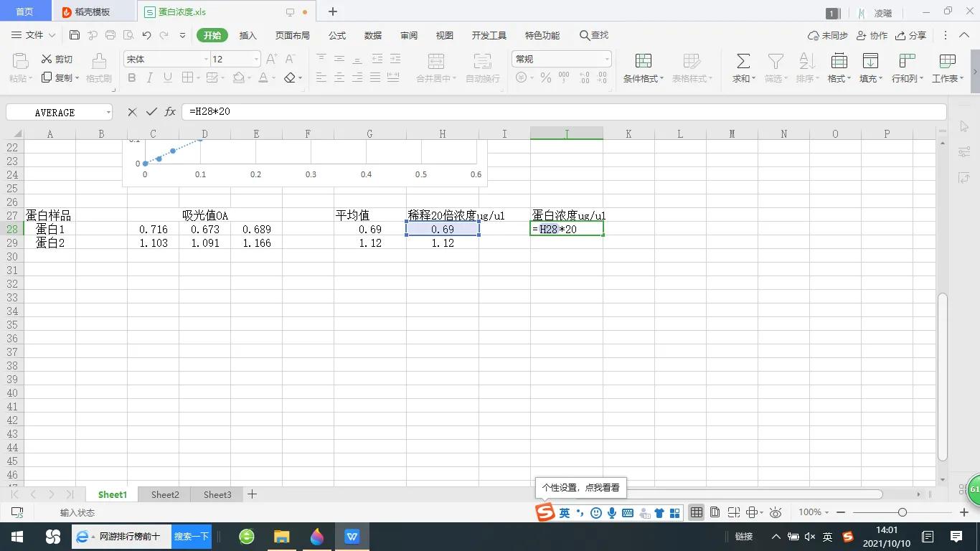Switch to the 插入 ribbon tab
Viewport: 980px width, 551px height.
(248, 35)
